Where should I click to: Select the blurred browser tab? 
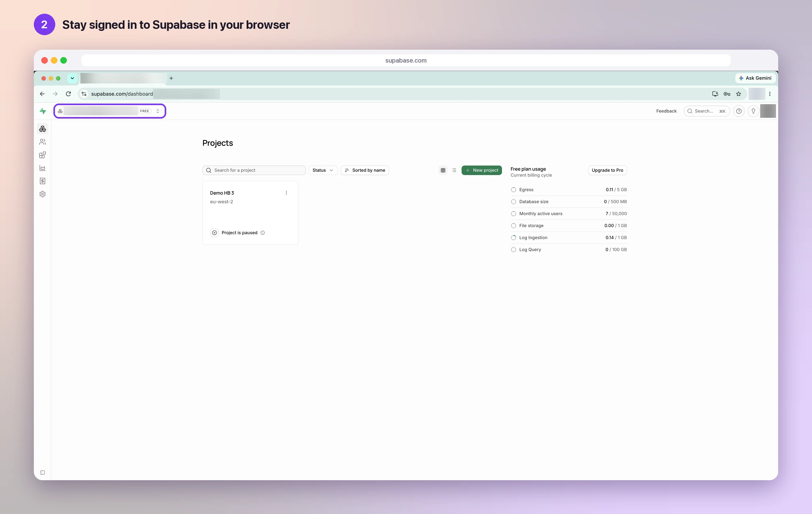[x=123, y=78]
